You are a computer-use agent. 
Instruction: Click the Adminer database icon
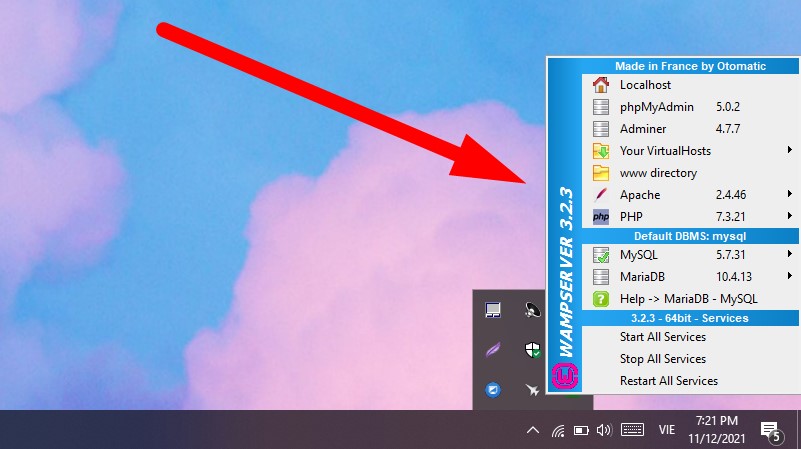point(601,129)
